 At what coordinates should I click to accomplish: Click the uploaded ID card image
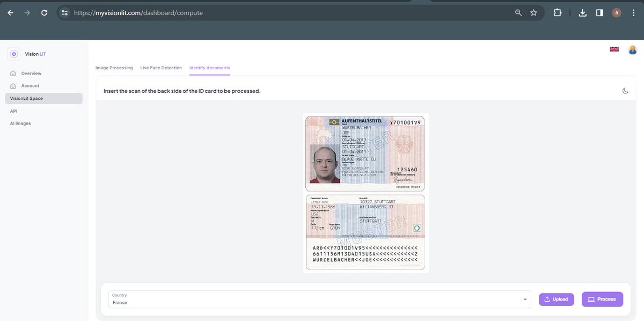click(365, 193)
